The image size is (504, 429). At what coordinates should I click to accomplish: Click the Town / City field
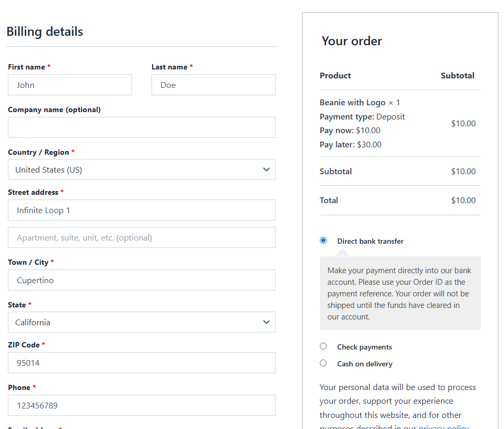click(x=142, y=280)
